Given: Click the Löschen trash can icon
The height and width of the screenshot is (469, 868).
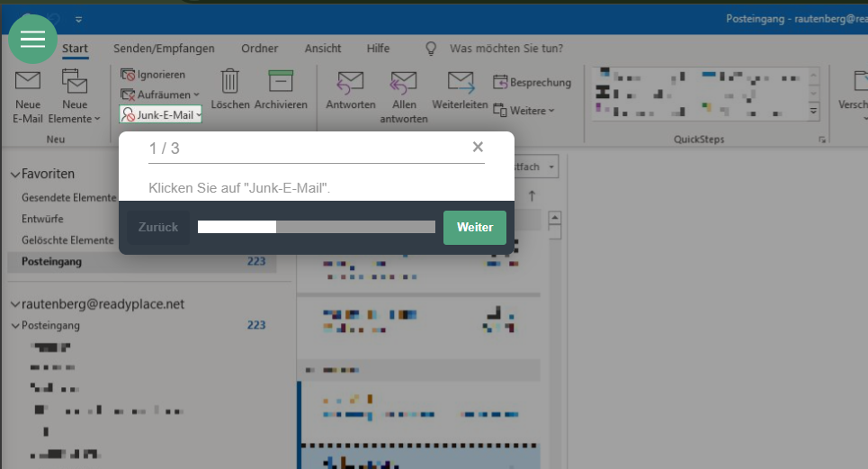Looking at the screenshot, I should (x=230, y=82).
